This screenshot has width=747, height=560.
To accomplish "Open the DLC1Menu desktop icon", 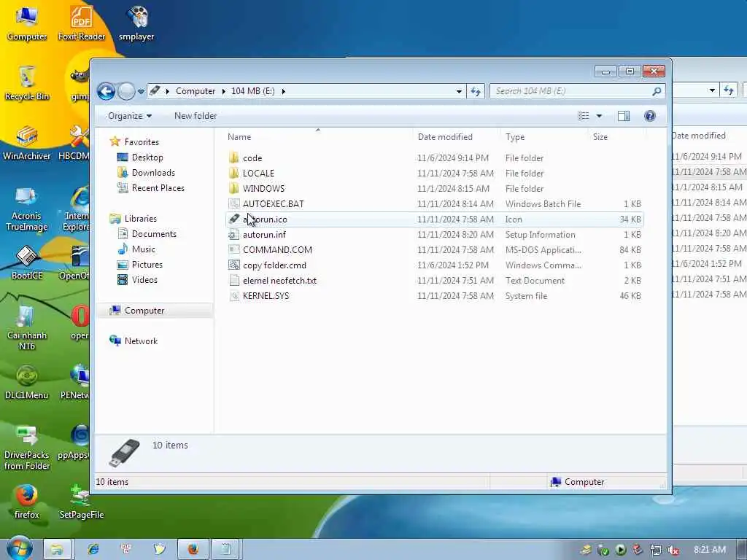I will (27, 382).
